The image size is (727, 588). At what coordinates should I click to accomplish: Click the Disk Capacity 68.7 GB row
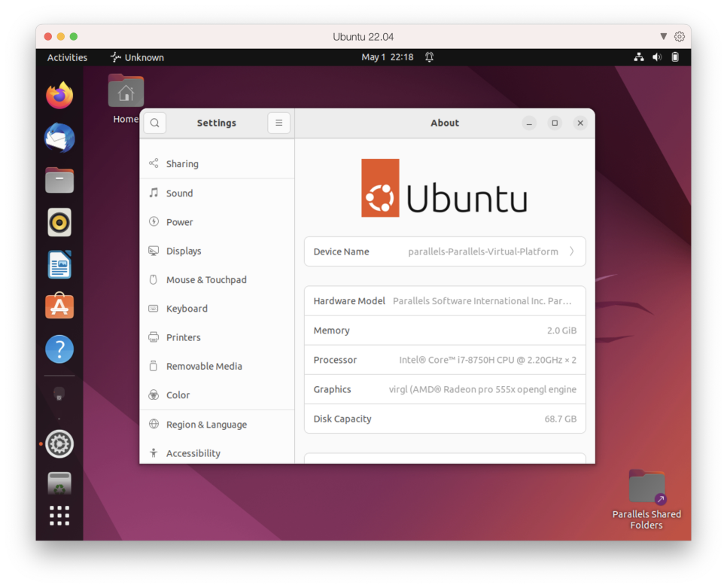[445, 419]
